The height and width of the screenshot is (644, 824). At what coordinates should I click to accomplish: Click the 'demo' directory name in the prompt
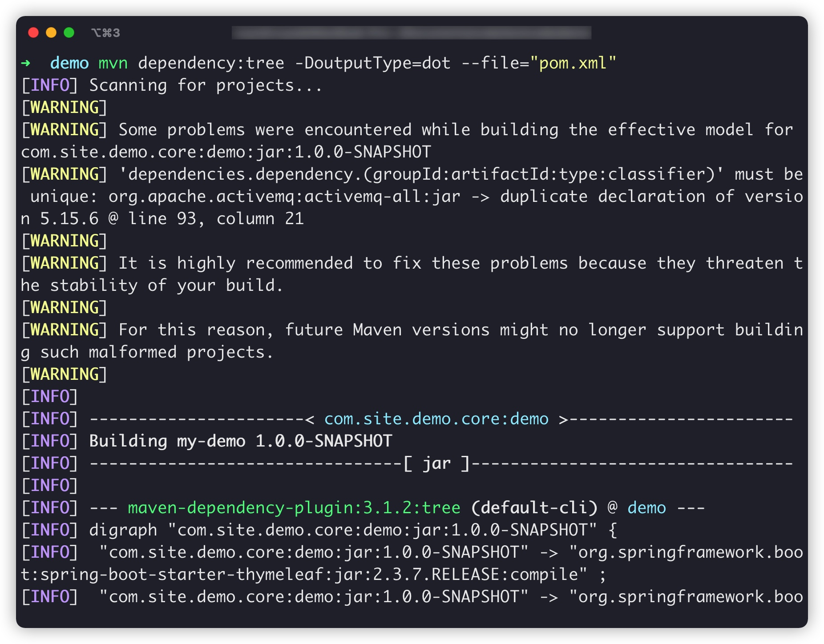tap(69, 63)
